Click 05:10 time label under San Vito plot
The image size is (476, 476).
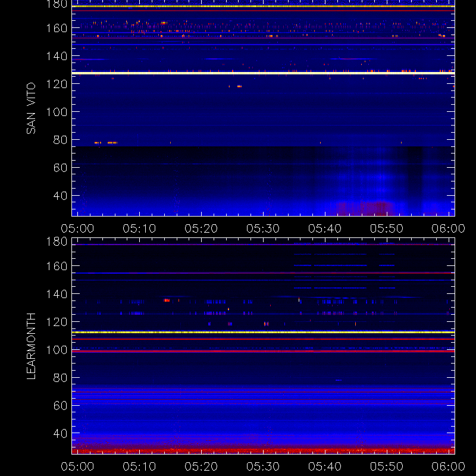139,228
